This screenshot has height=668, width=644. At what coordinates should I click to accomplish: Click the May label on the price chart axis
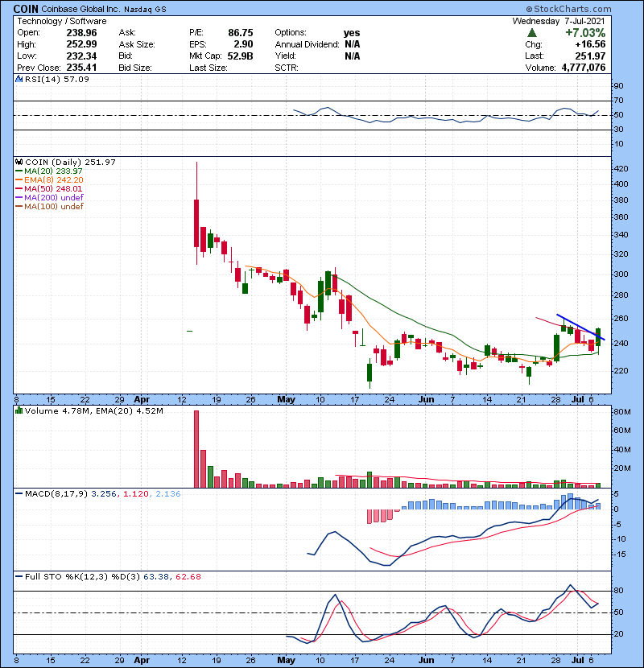click(286, 400)
